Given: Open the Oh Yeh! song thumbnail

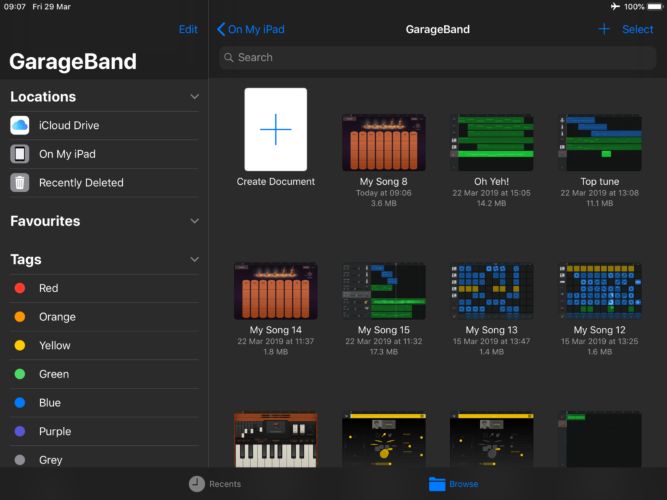Looking at the screenshot, I should (492, 142).
